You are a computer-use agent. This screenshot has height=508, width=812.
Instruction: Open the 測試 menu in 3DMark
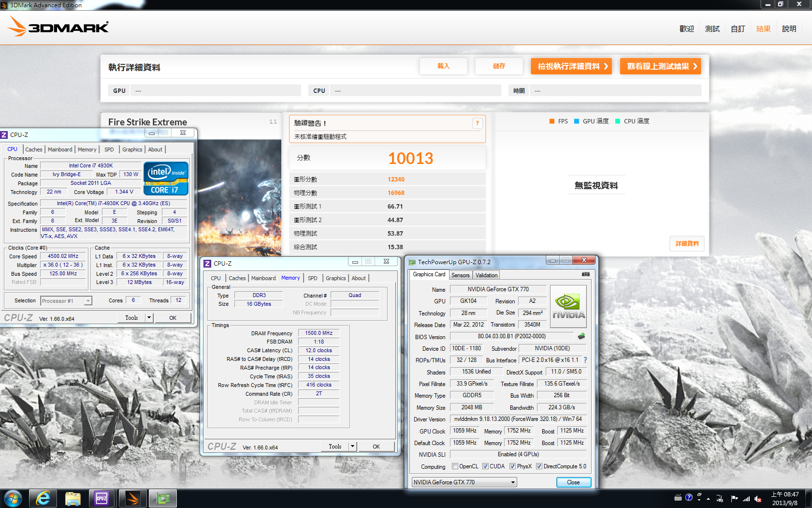tap(712, 29)
